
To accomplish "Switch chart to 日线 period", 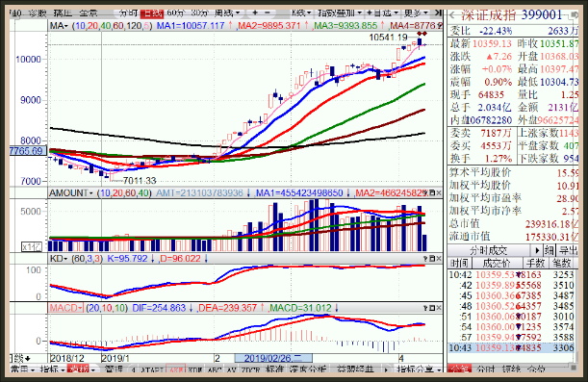I will 152,13.
